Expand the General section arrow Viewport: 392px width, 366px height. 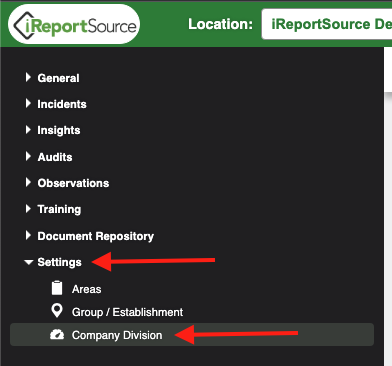point(28,77)
